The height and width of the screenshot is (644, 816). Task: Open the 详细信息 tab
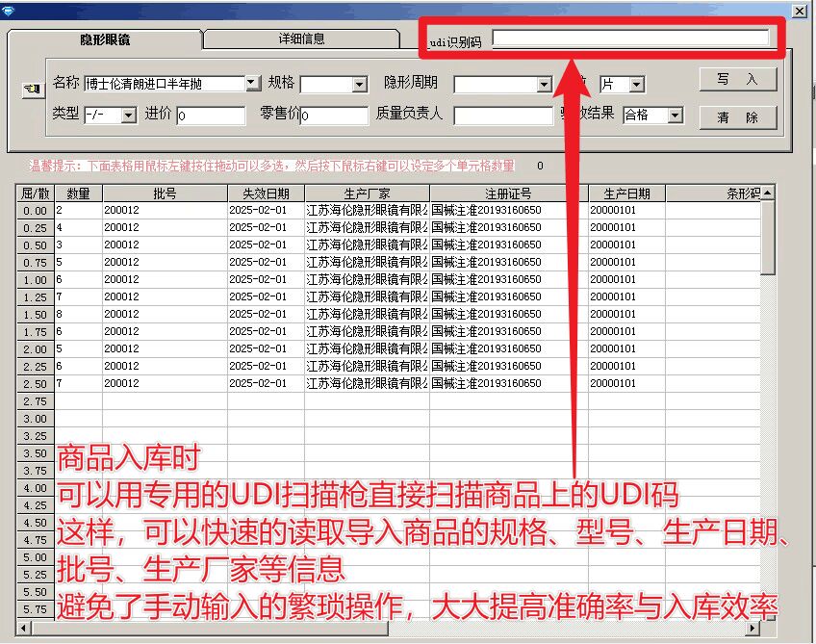pos(301,39)
